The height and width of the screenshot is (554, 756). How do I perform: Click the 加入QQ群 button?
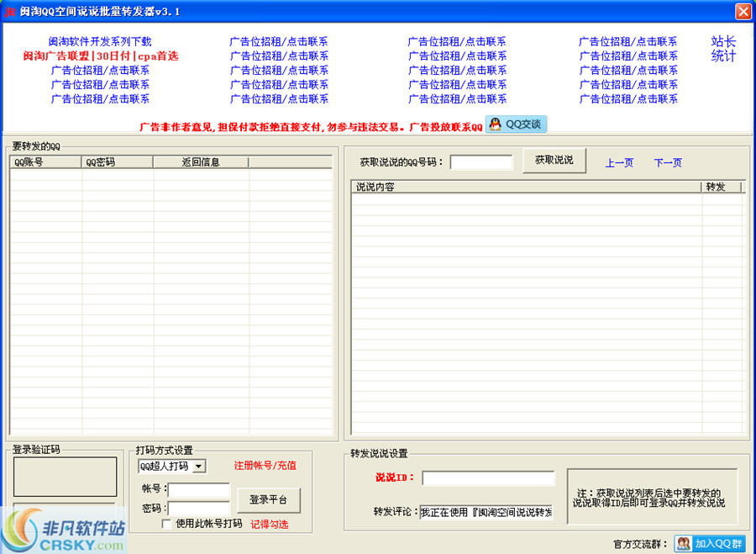tap(710, 543)
